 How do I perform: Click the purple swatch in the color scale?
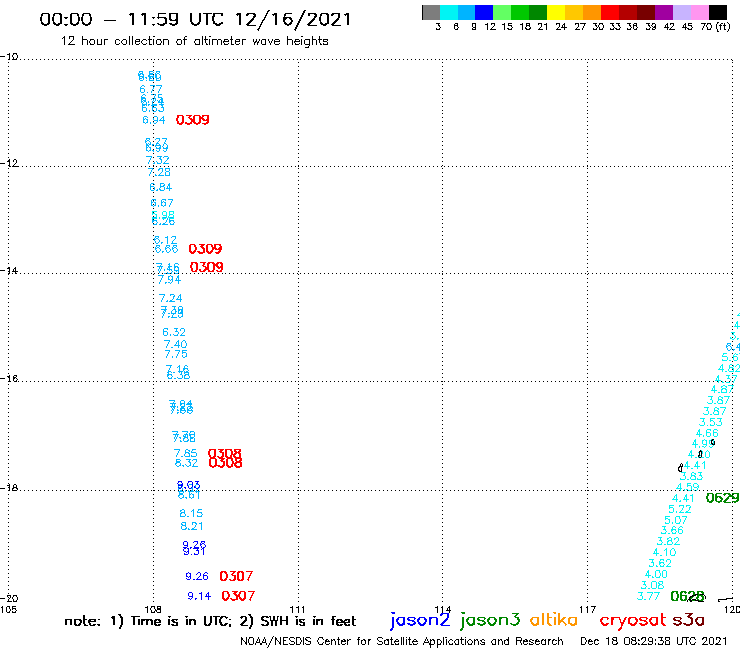click(x=663, y=12)
